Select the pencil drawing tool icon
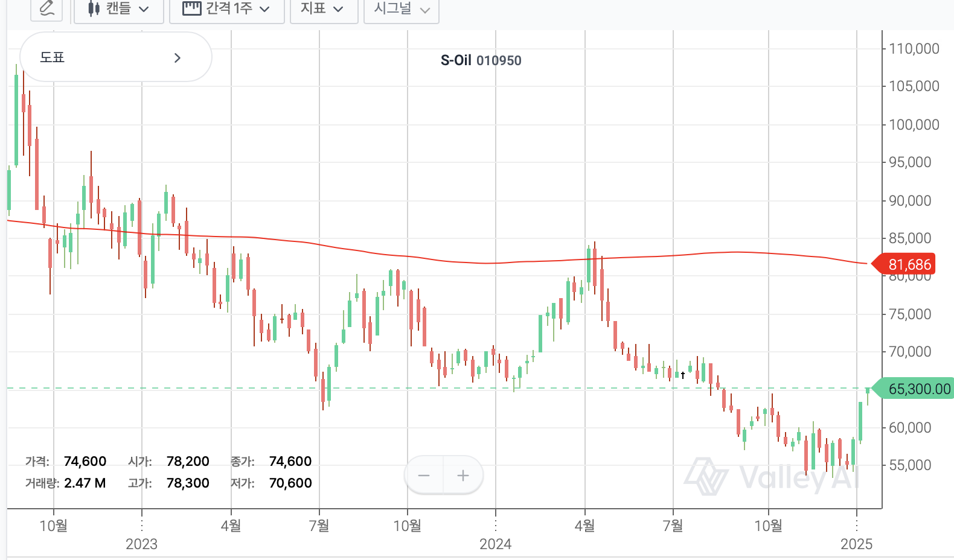Image resolution: width=954 pixels, height=560 pixels. pyautogui.click(x=46, y=8)
